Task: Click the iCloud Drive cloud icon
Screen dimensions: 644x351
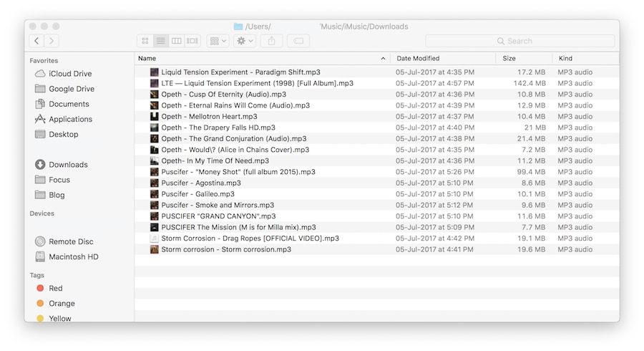Action: point(40,74)
